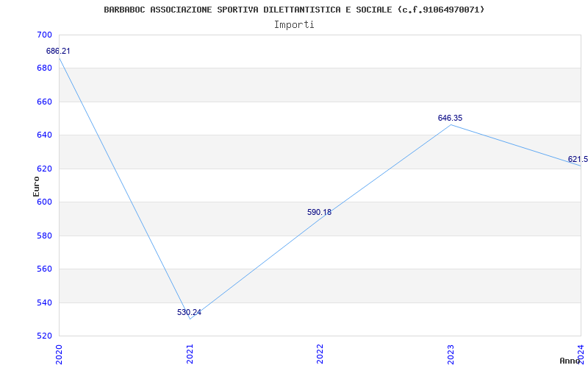Click the Euro y-axis label
588x368 pixels.
click(x=36, y=186)
